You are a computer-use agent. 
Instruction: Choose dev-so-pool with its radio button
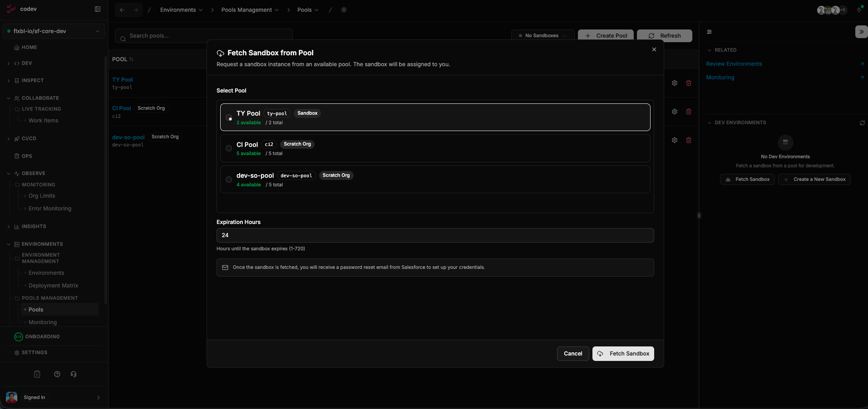[229, 180]
